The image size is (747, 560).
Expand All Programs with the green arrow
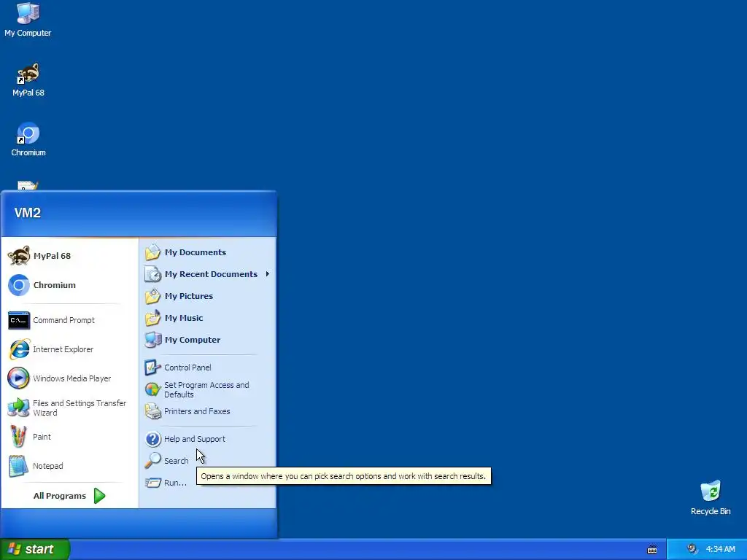point(99,496)
